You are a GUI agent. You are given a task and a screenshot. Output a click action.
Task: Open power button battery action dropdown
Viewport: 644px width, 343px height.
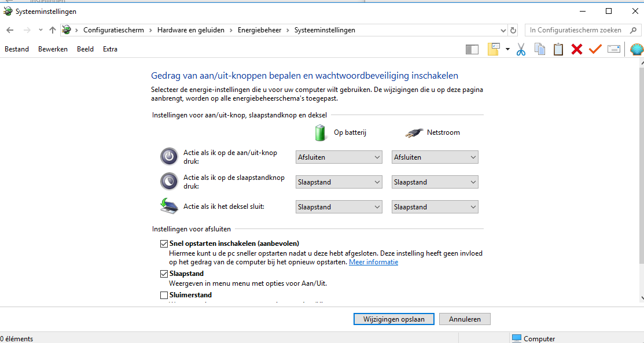(x=339, y=157)
